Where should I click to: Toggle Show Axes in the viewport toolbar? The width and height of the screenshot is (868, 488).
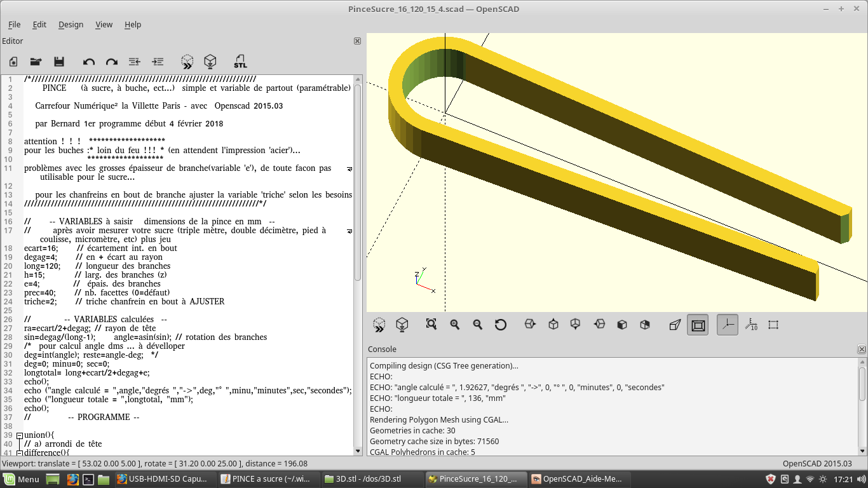728,325
